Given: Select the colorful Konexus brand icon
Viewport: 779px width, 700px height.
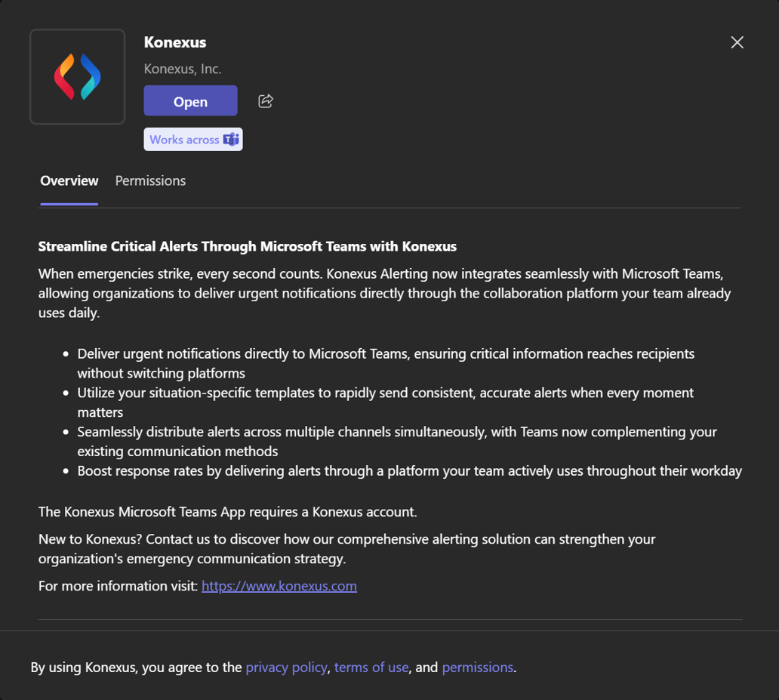Looking at the screenshot, I should (x=77, y=76).
